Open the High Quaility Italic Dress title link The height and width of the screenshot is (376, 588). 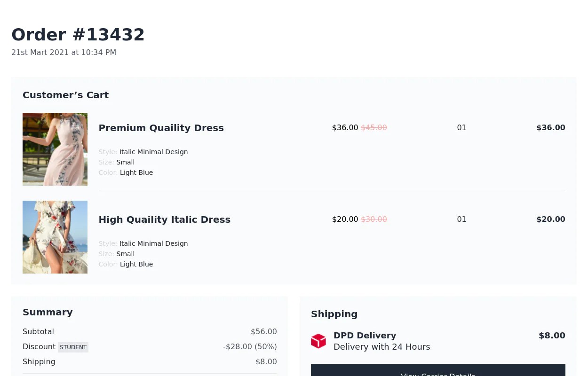[164, 219]
